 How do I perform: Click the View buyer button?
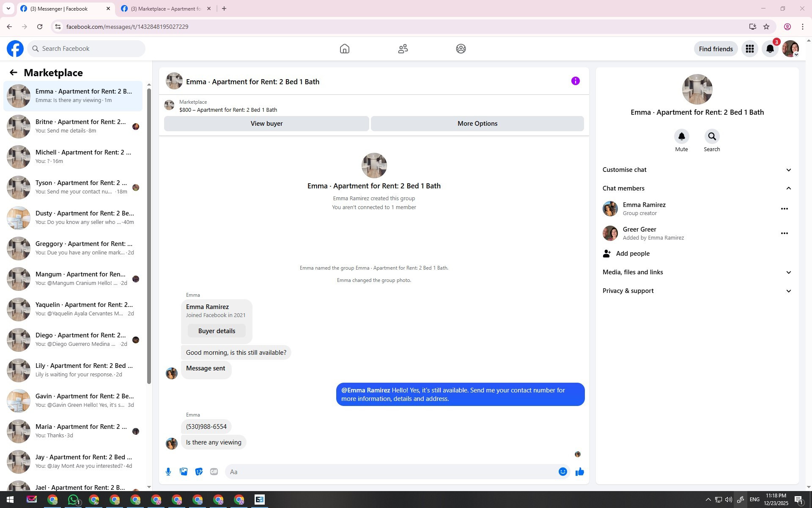(x=266, y=124)
